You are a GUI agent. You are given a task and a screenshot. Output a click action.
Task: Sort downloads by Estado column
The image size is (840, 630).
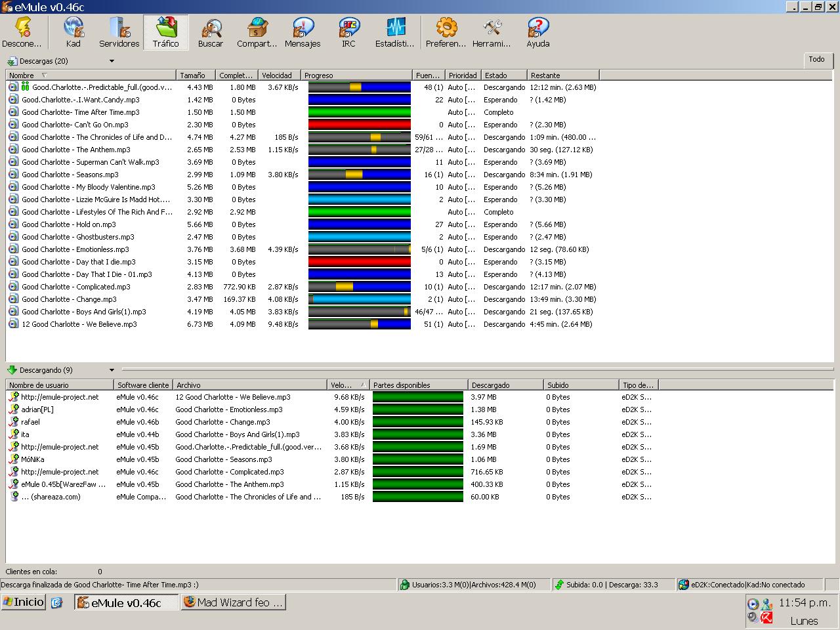(x=504, y=75)
